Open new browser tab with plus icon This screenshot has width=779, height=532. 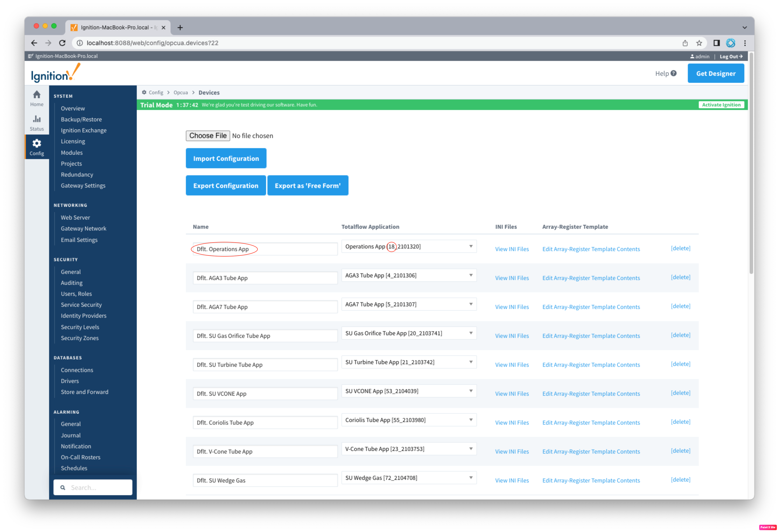pyautogui.click(x=180, y=27)
